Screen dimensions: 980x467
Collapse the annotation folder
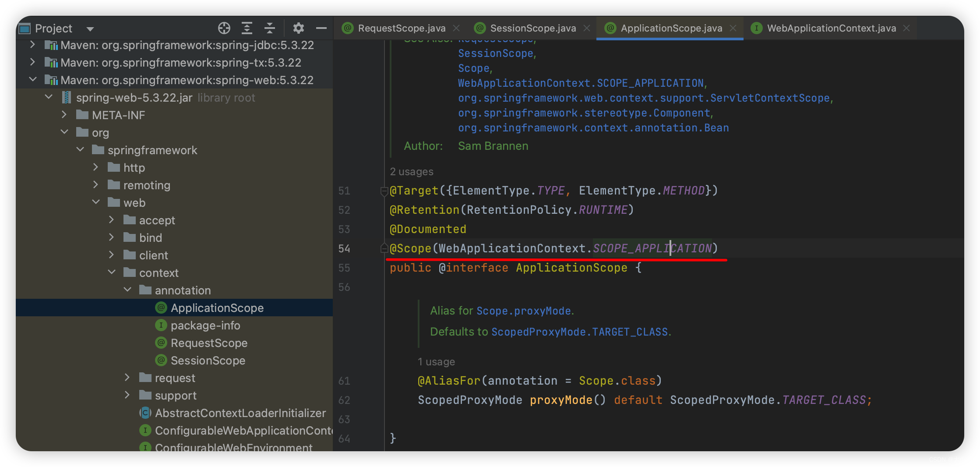127,290
